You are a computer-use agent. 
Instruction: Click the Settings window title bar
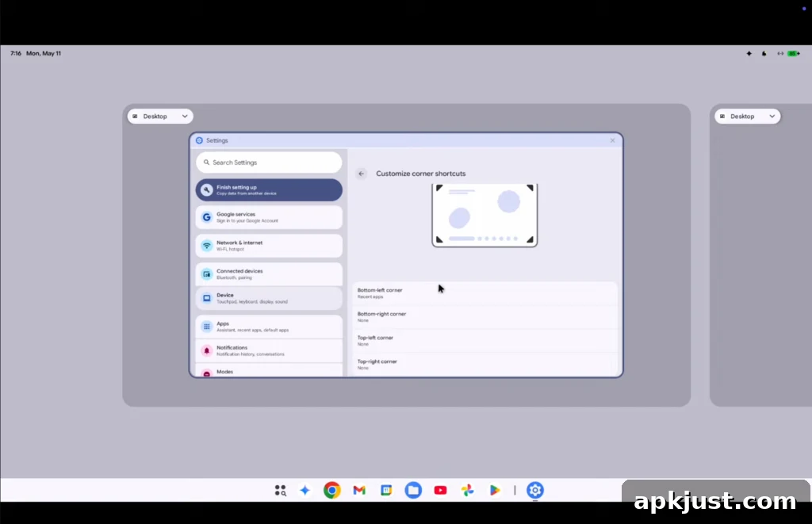[x=406, y=140]
